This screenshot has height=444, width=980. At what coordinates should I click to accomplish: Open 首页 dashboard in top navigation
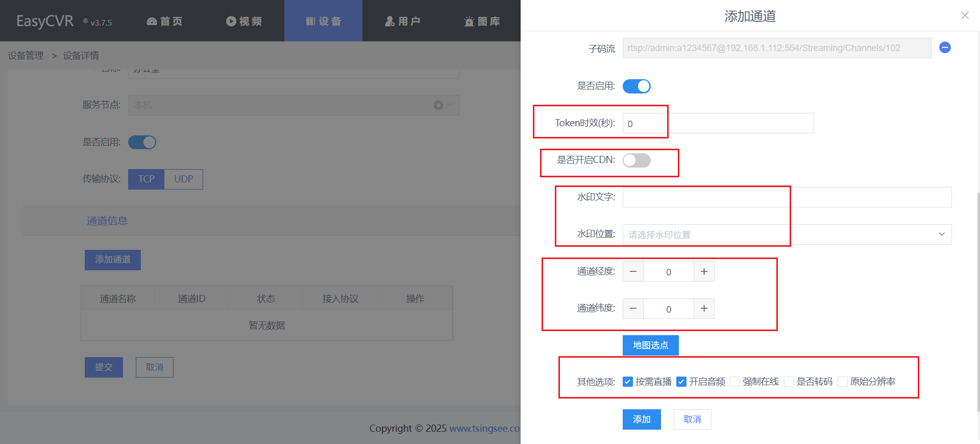(164, 21)
